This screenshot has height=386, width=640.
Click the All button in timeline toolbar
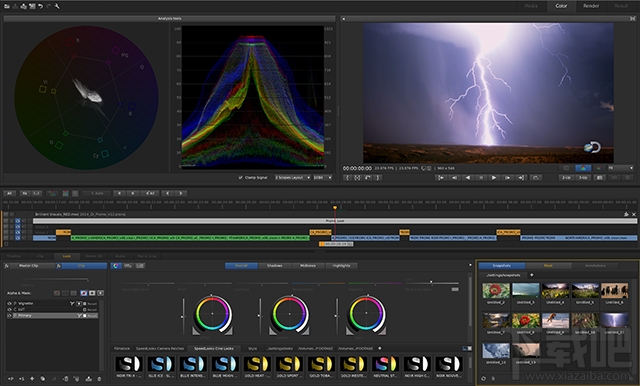pos(9,193)
